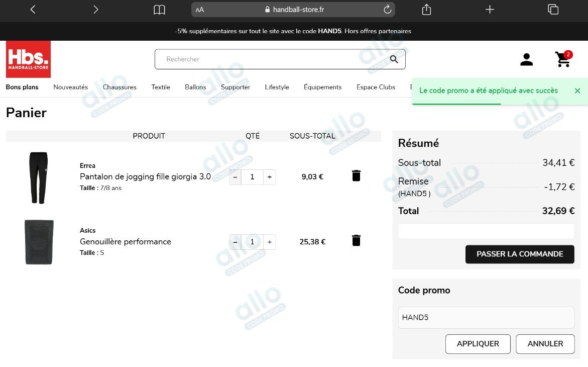Open Pantalon de jogging fille giorgia 3.0 link
588x367 pixels.
pyautogui.click(x=145, y=176)
